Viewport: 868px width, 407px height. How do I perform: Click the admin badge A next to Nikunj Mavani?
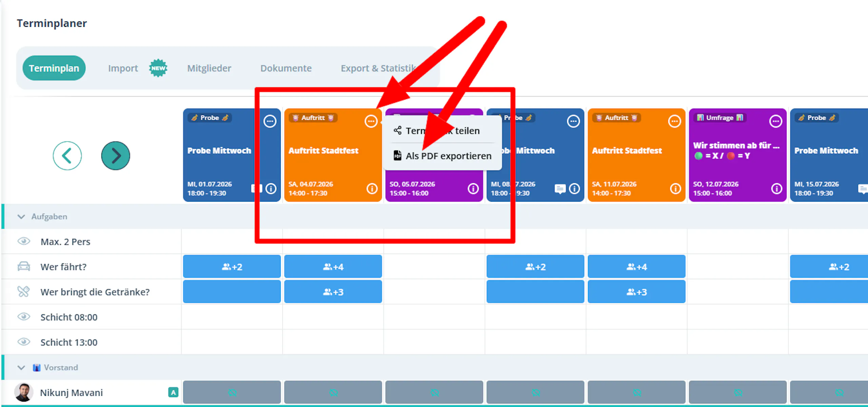pos(173,392)
